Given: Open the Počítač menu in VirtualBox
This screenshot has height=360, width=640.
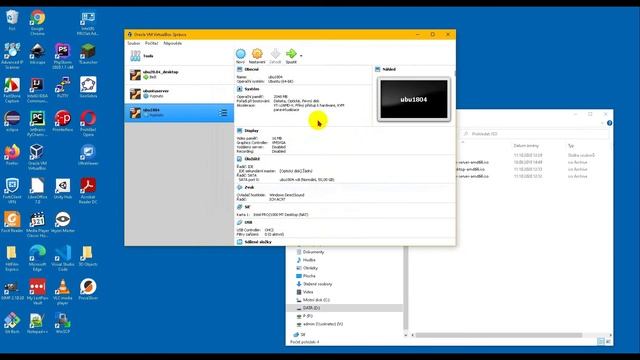Looking at the screenshot, I should point(151,43).
